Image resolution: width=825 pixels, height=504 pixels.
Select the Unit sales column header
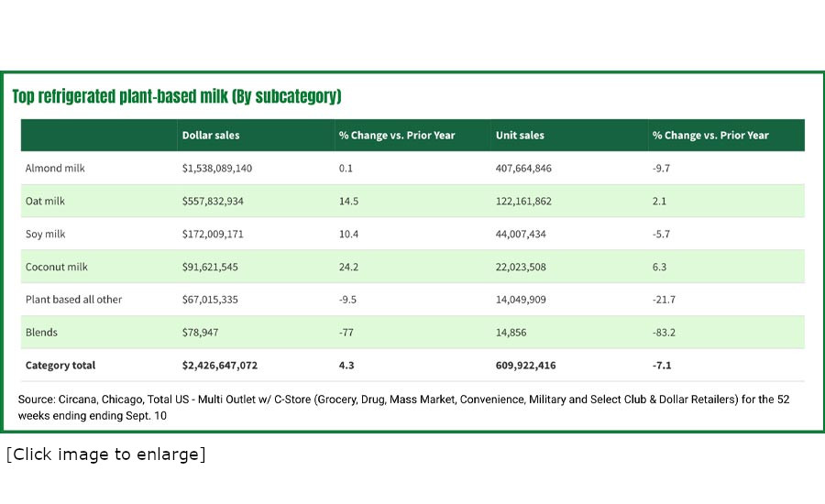[x=520, y=136]
